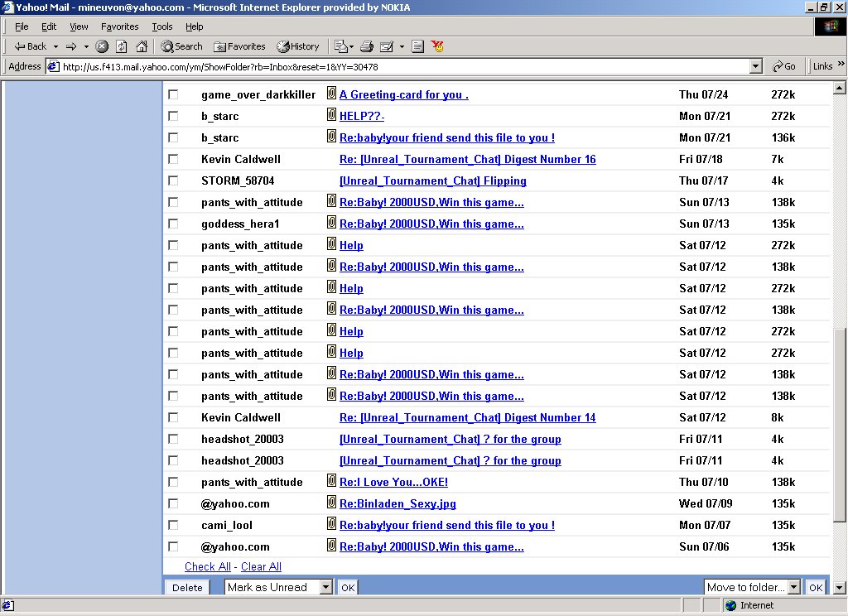Check the STORM_58704 message checkbox
Viewport: 848px width, 616px height.
(173, 180)
